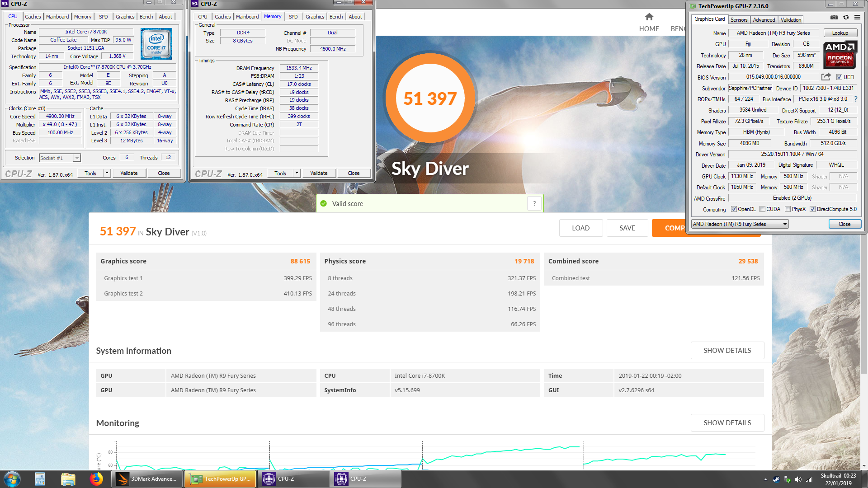Click the GPU-Z refresh icon

tap(846, 17)
